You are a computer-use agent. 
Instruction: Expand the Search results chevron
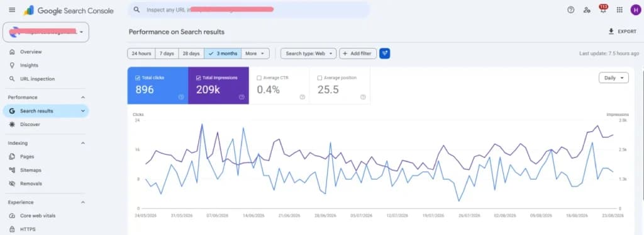pos(83,111)
